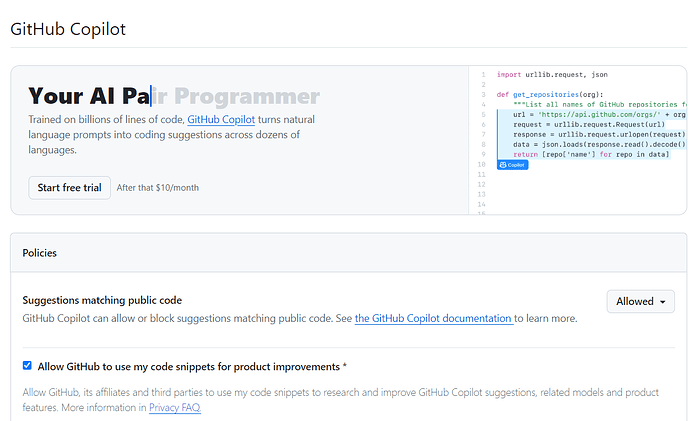The image size is (689, 421).
Task: Click the Copilot badge in the code preview
Action: point(512,165)
